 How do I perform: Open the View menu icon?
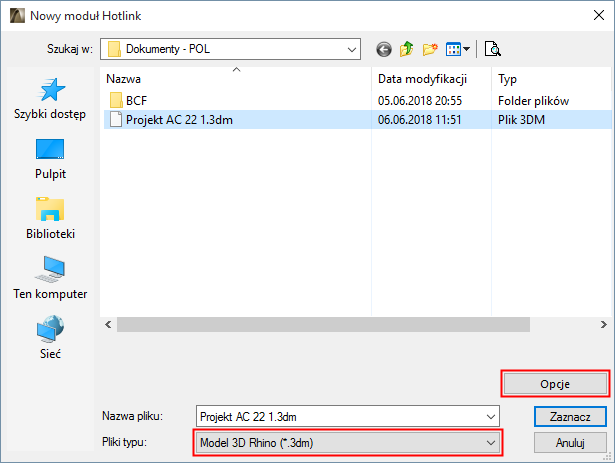pos(457,49)
